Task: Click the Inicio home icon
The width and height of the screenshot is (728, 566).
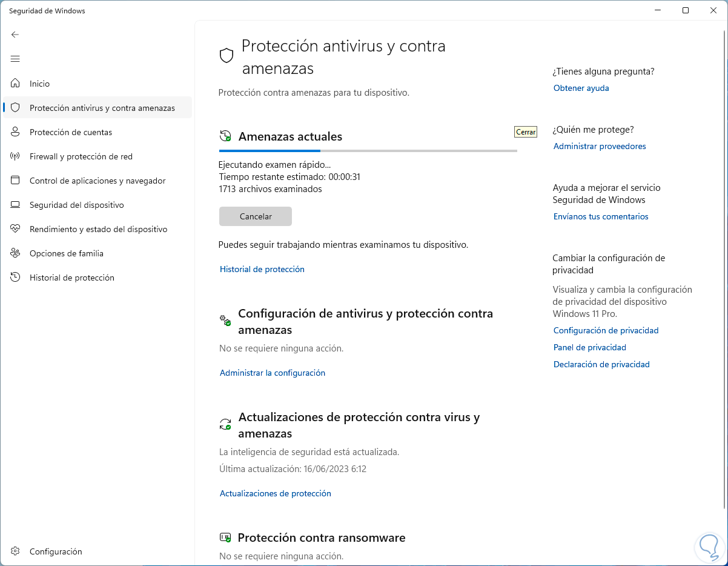Action: (16, 84)
